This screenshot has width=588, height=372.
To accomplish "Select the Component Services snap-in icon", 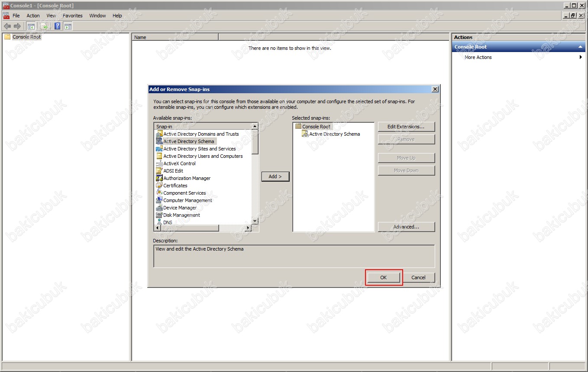I will 159,193.
